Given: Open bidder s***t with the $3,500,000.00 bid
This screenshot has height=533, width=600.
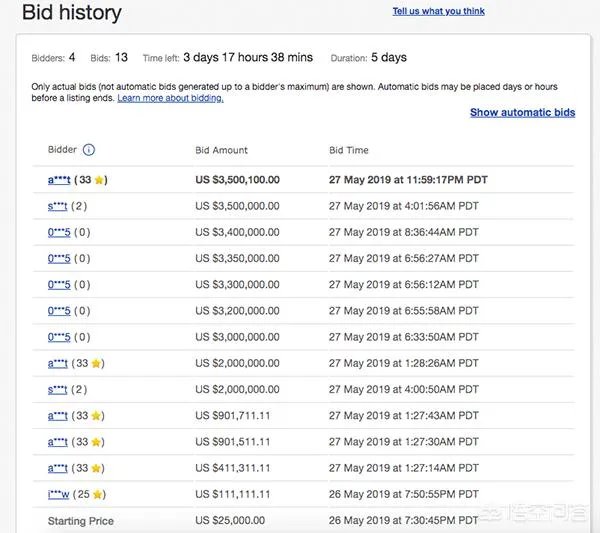Looking at the screenshot, I should coord(57,206).
